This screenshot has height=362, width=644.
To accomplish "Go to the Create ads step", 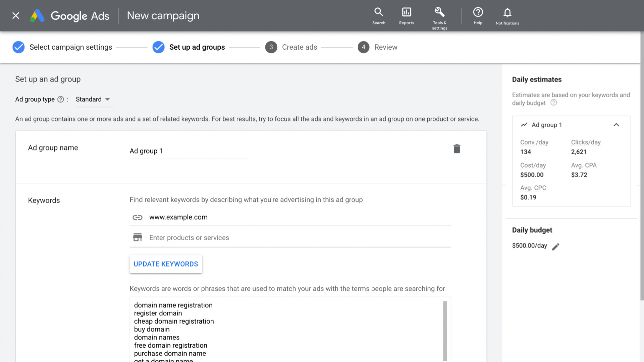I will 299,47.
